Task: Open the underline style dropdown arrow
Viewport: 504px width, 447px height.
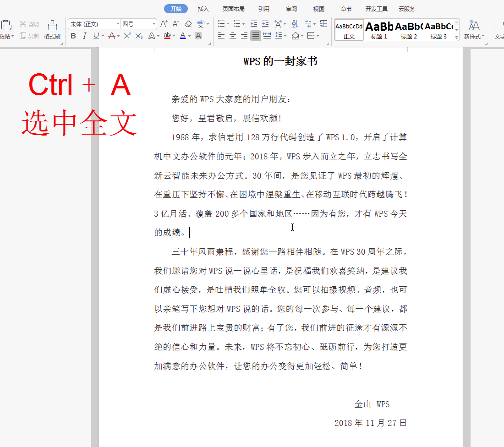Action: (x=103, y=36)
